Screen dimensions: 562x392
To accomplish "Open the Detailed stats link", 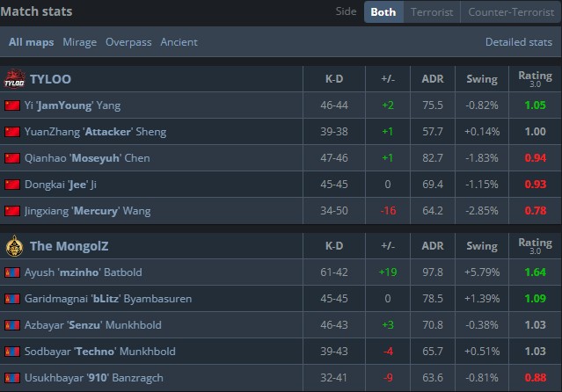I will (519, 42).
